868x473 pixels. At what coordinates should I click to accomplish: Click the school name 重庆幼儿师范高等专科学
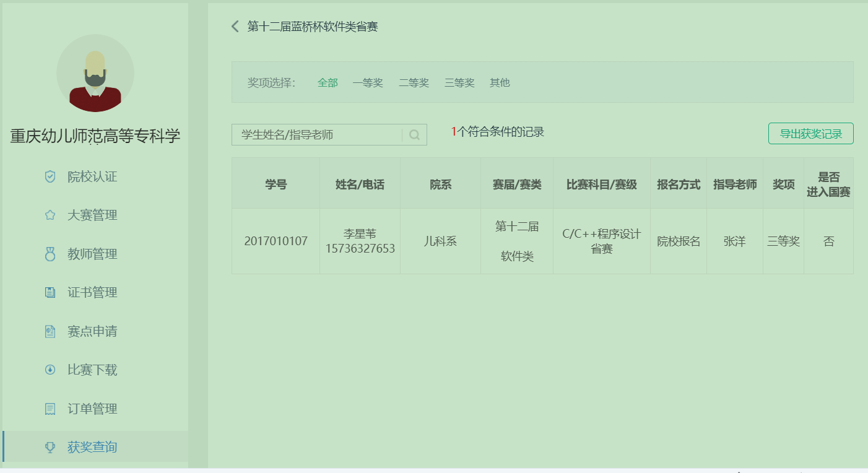pos(95,136)
